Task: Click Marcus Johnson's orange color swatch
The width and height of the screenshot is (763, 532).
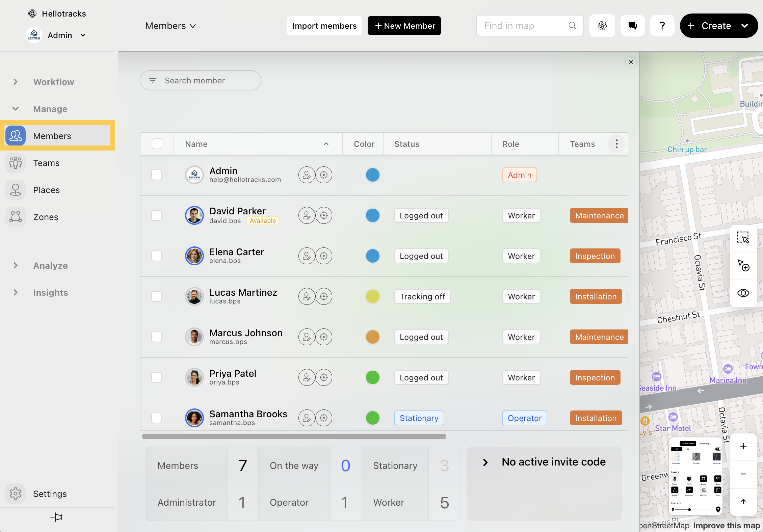Action: click(x=372, y=337)
